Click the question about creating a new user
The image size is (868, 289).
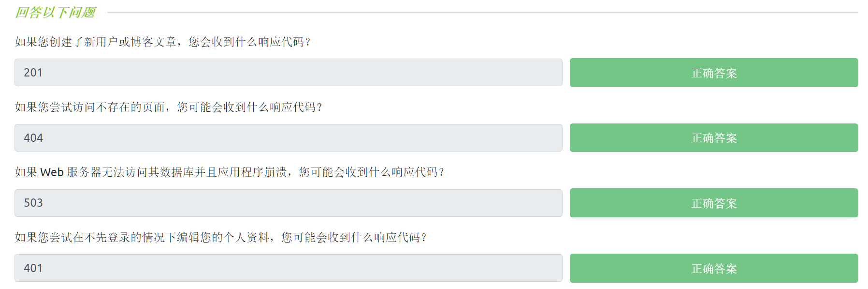point(162,42)
